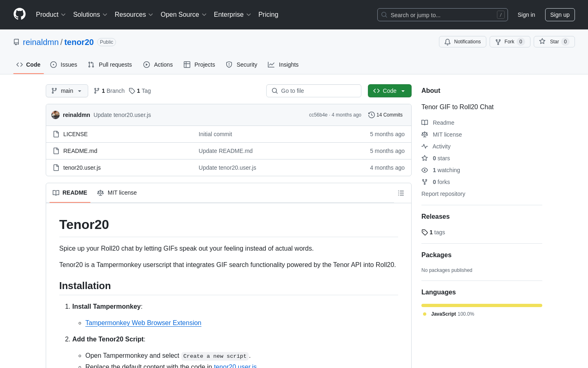
Task: Open the main branch selector dropdown
Action: (67, 91)
